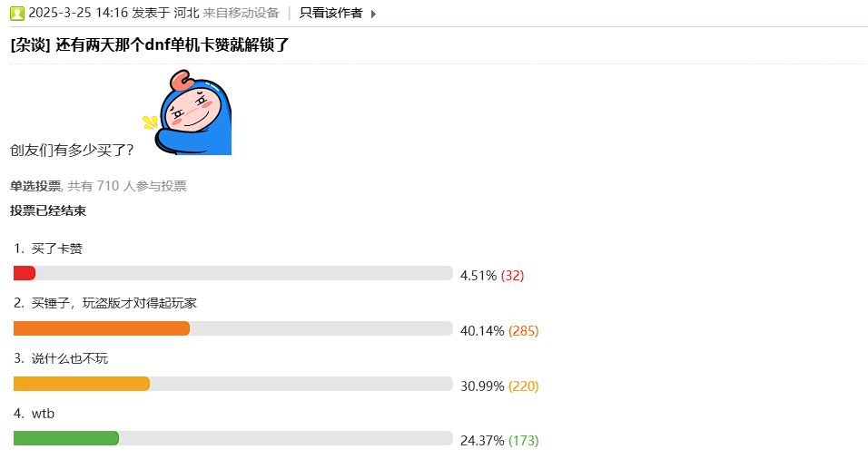Select poll option 买了卡赞

click(56, 248)
